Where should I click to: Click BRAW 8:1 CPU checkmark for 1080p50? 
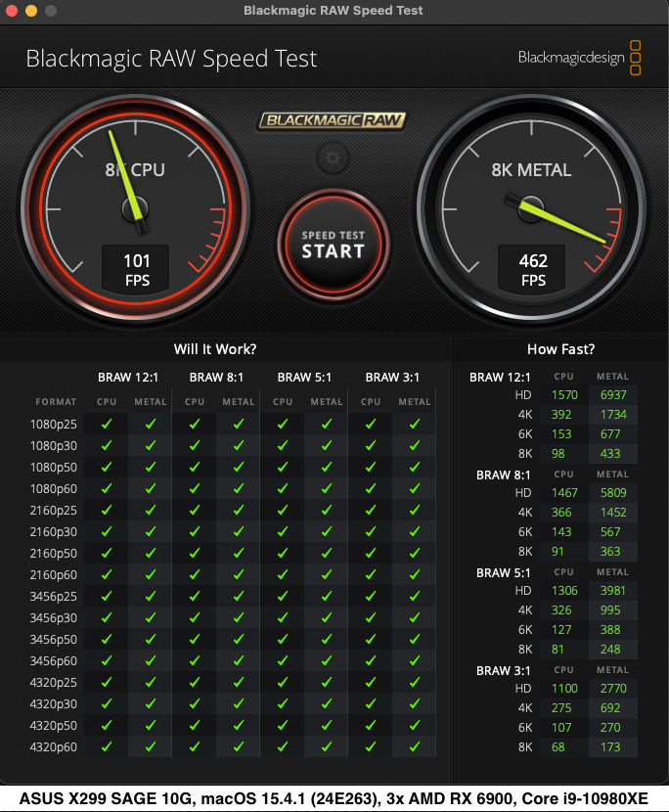[195, 467]
